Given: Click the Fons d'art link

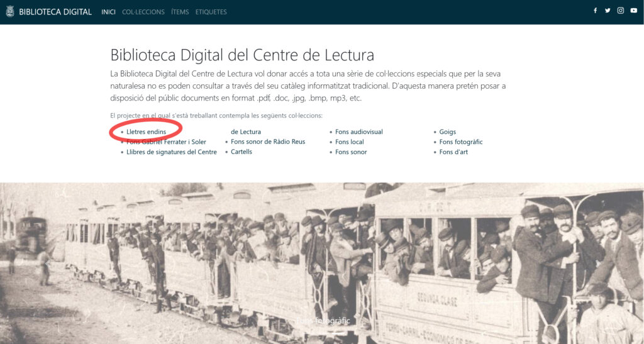Looking at the screenshot, I should pos(453,152).
